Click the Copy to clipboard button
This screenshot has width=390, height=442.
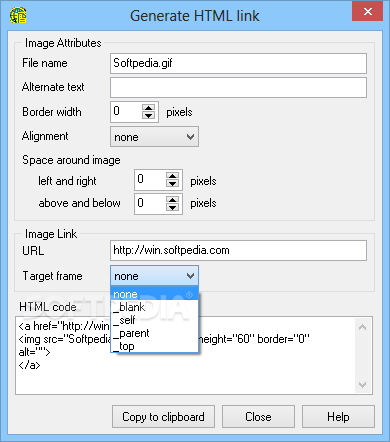point(163,417)
